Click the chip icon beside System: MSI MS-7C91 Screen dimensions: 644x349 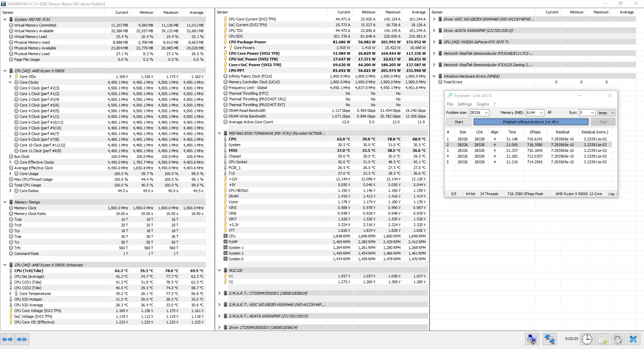[11, 19]
